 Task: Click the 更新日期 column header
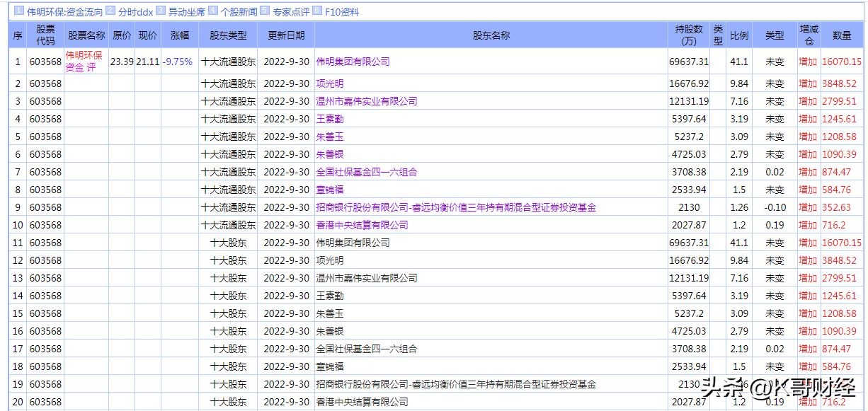coord(286,35)
